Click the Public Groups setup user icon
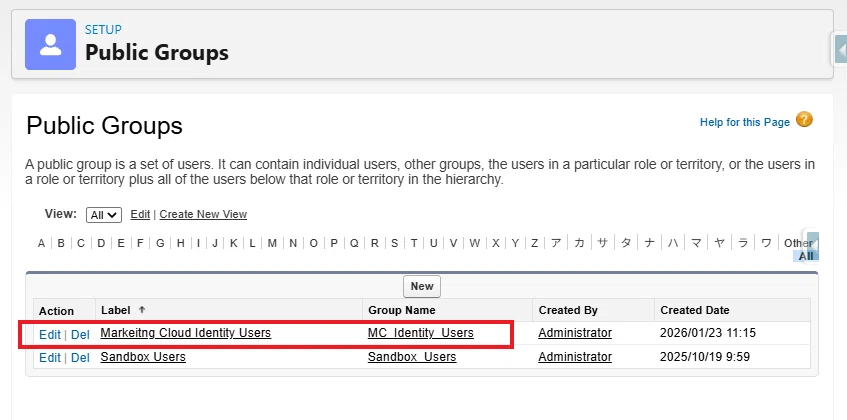Viewport: 847px width, 420px height. point(50,44)
